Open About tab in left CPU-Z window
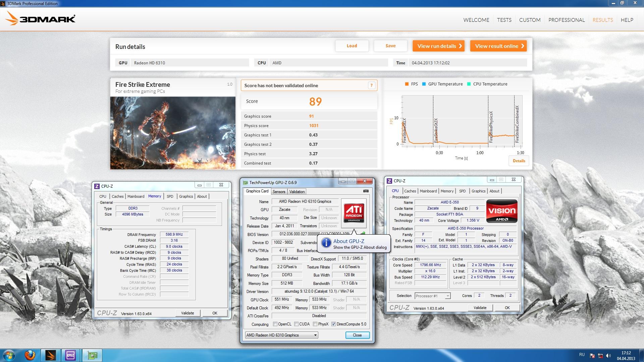The width and height of the screenshot is (644, 362). [x=202, y=196]
